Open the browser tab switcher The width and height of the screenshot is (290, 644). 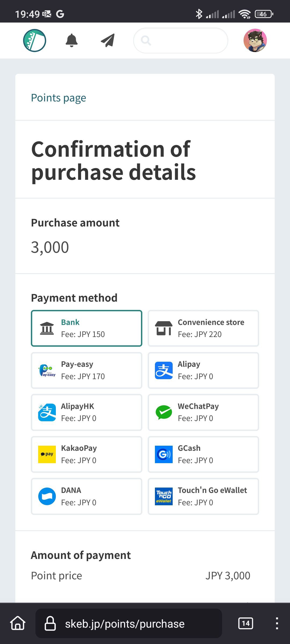pyautogui.click(x=245, y=623)
